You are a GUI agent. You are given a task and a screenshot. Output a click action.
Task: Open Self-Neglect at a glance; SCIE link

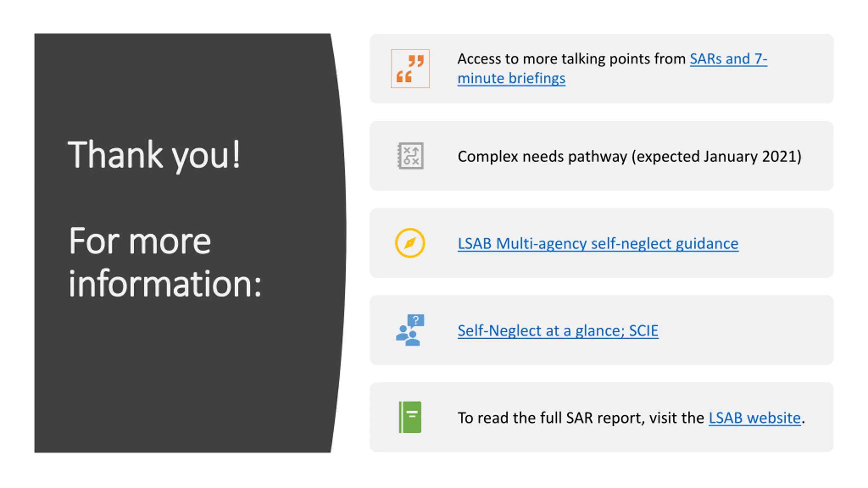(x=558, y=330)
